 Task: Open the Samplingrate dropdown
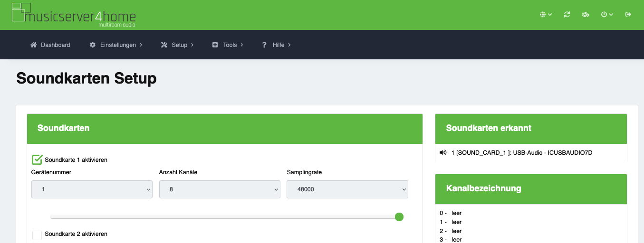pyautogui.click(x=347, y=189)
